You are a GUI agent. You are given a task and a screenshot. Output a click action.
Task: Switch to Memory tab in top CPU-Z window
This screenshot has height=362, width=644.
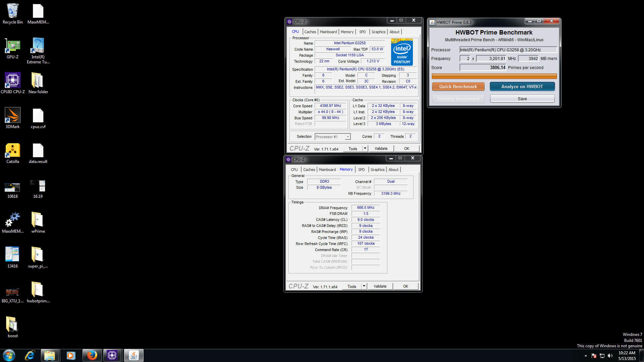(x=347, y=32)
